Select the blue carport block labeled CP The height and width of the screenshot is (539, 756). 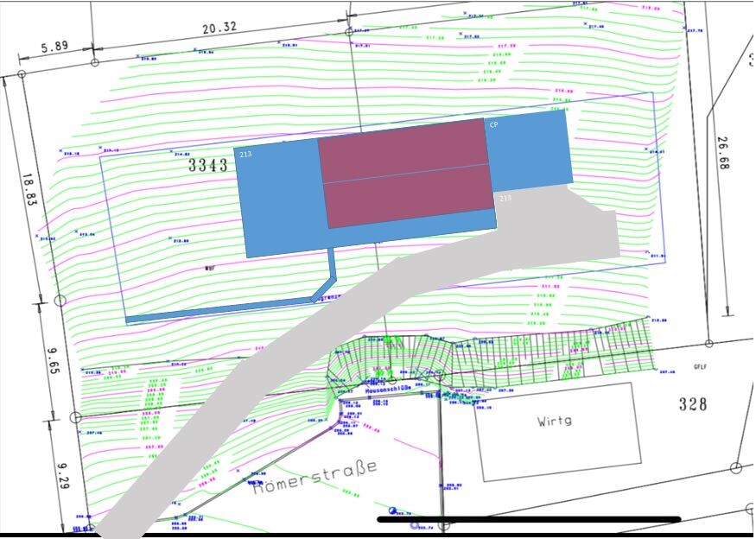[x=528, y=151]
